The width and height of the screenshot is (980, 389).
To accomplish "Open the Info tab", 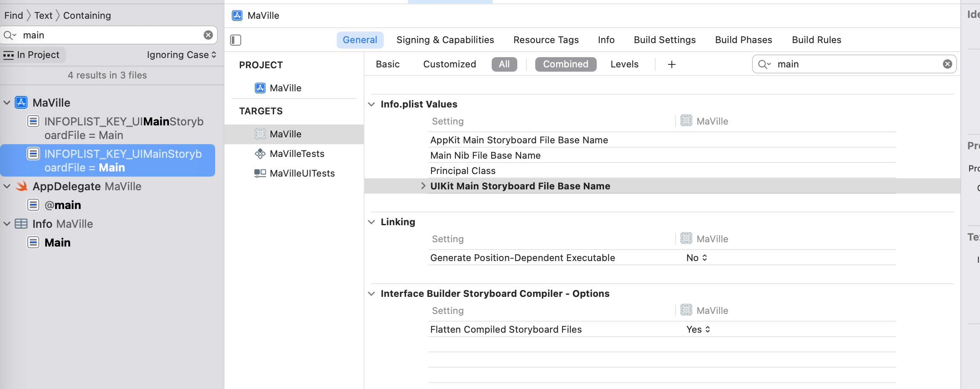I will (x=606, y=40).
